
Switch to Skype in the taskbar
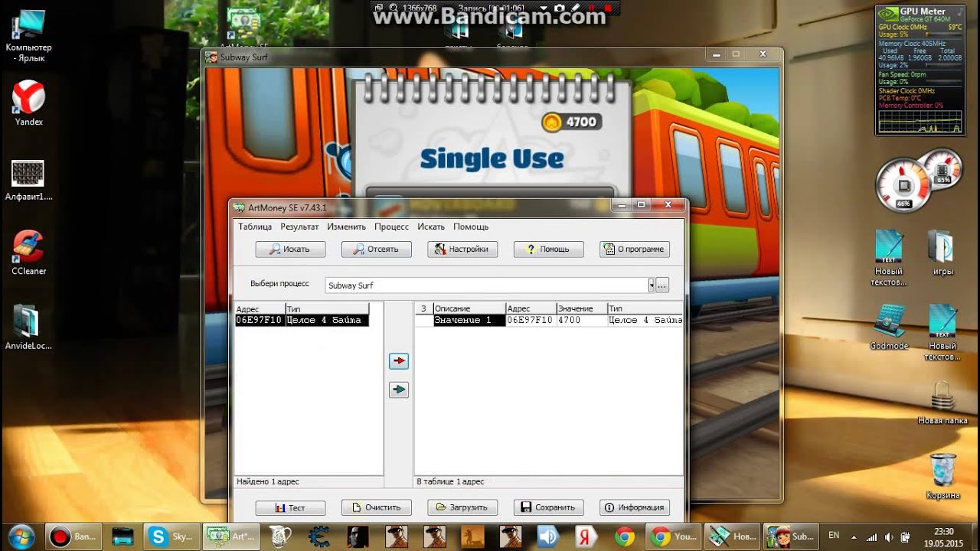(x=171, y=536)
